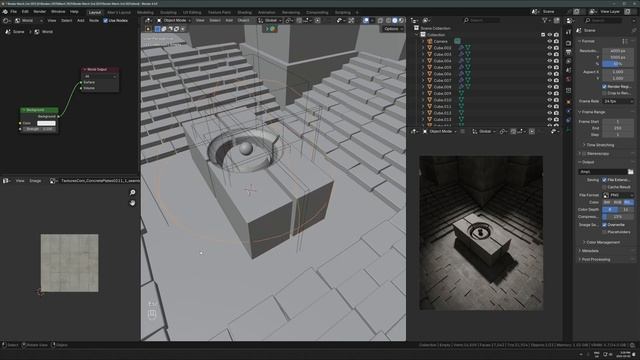Open Output properties tab
The image size is (640, 360).
[569, 52]
